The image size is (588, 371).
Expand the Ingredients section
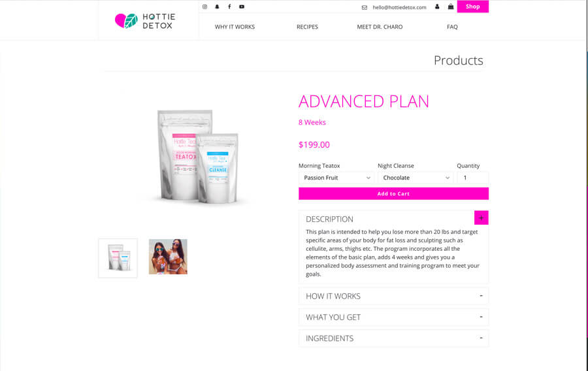coord(393,338)
